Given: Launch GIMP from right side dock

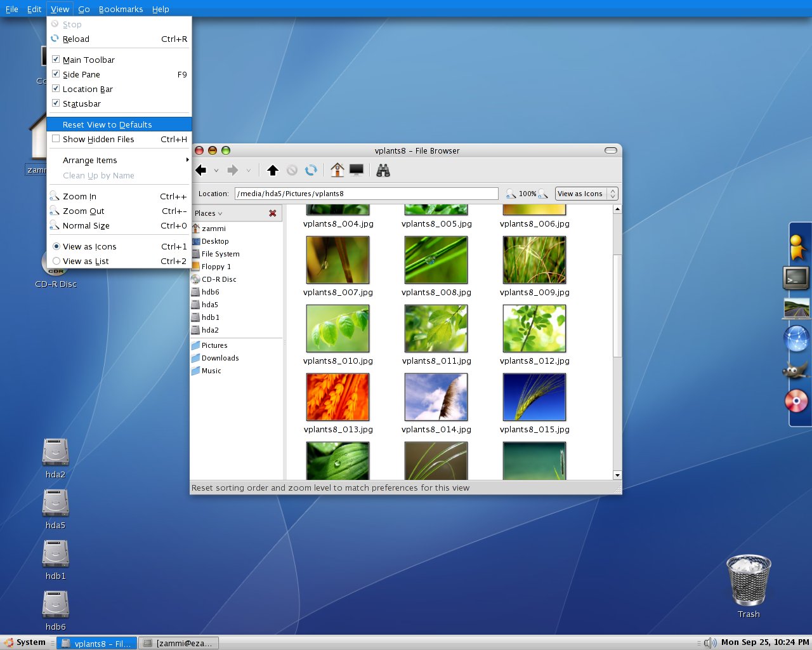Looking at the screenshot, I should [x=796, y=370].
